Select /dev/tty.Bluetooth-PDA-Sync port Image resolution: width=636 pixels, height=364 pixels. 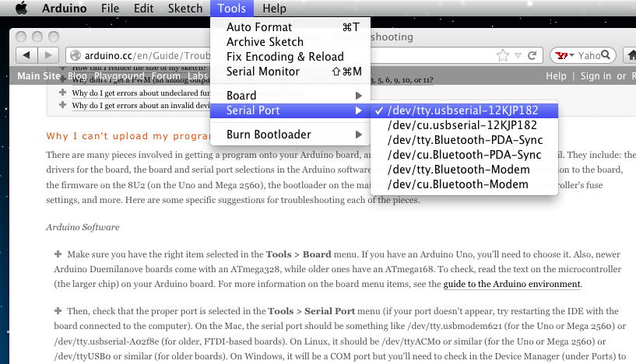coord(464,140)
